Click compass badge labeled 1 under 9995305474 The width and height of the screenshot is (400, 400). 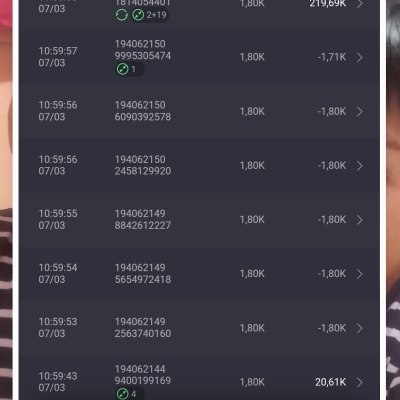130,69
